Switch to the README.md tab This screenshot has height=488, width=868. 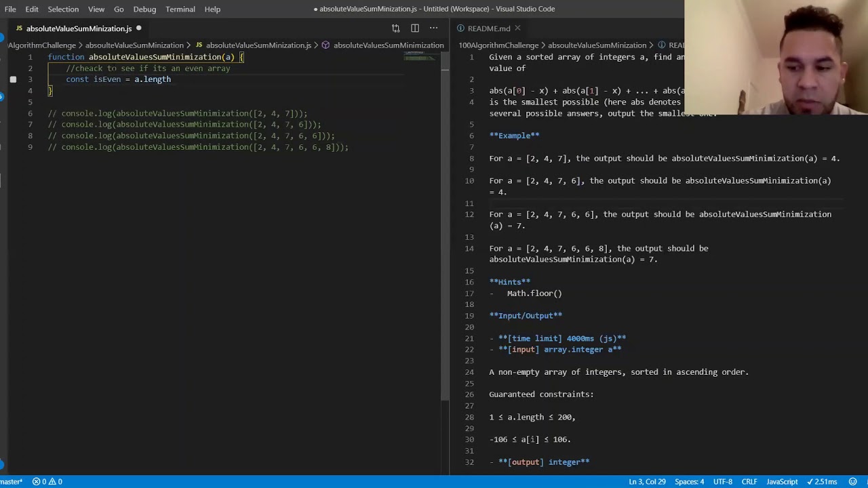[x=488, y=28]
